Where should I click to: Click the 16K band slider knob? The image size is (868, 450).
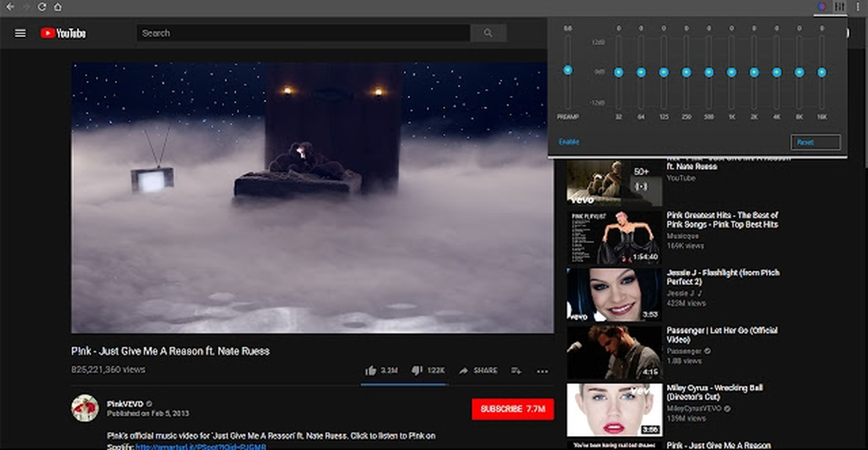[x=822, y=73]
